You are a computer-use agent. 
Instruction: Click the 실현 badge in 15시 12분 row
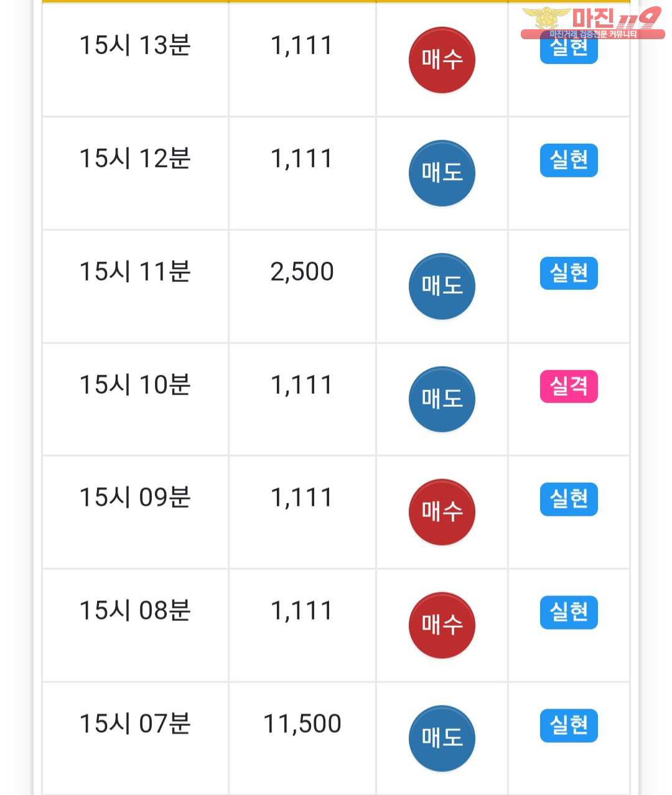pyautogui.click(x=569, y=160)
